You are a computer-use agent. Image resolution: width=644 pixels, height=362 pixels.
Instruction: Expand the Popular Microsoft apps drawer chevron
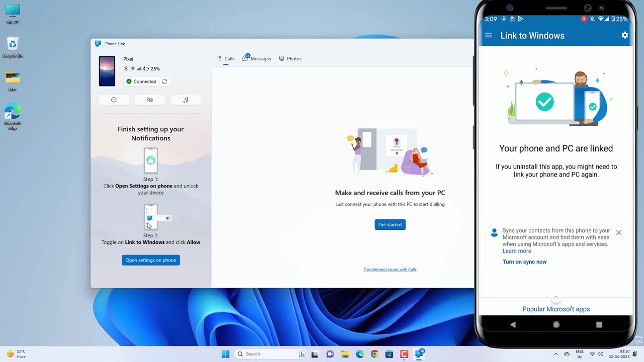coord(556,298)
